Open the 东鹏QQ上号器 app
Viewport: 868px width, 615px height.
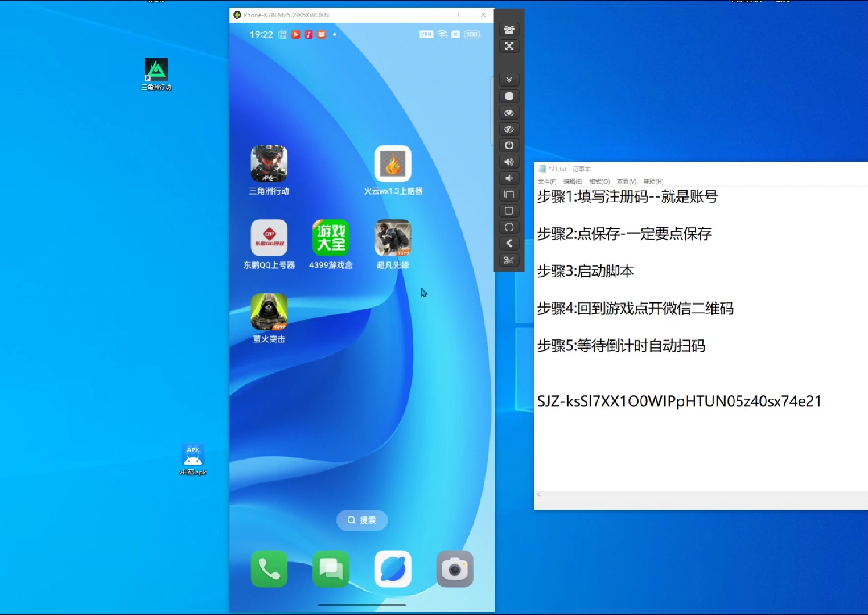pyautogui.click(x=269, y=237)
